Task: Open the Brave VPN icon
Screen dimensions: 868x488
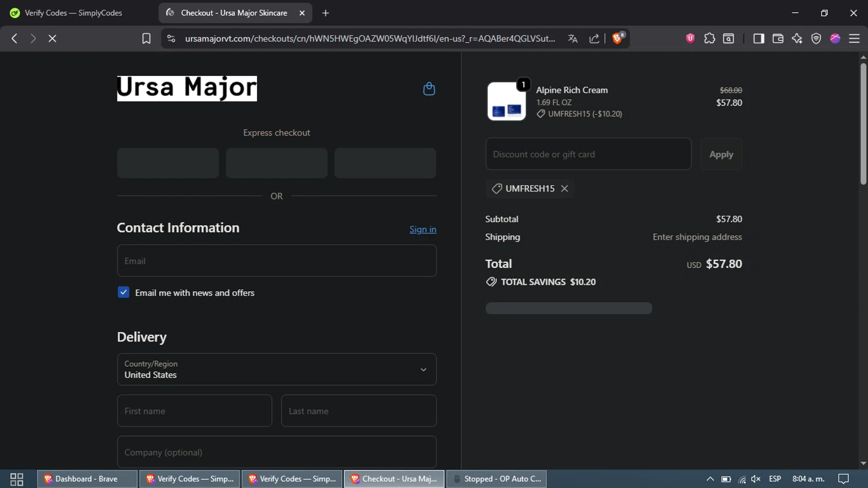Action: coord(816,38)
